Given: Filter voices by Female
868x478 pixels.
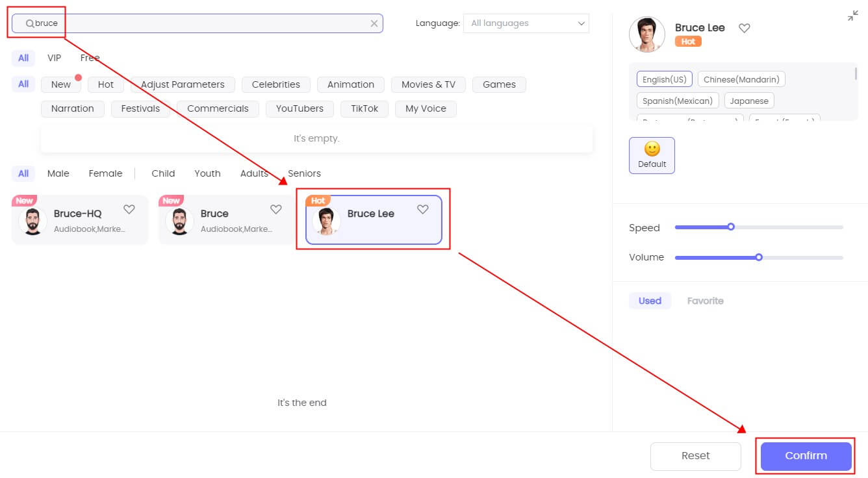Looking at the screenshot, I should click(x=105, y=173).
